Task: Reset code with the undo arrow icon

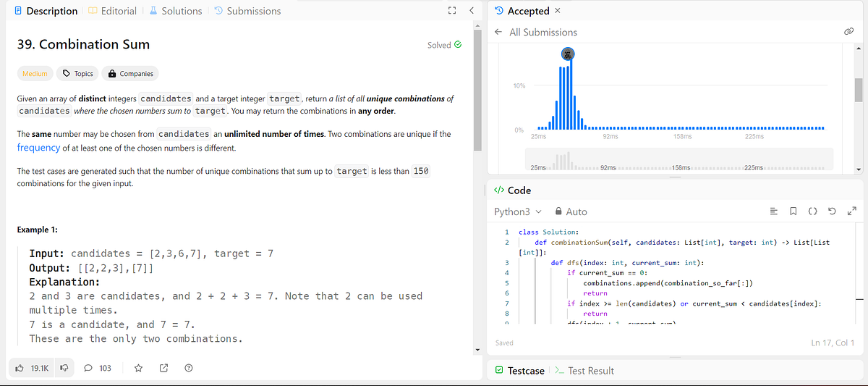Action: 832,211
